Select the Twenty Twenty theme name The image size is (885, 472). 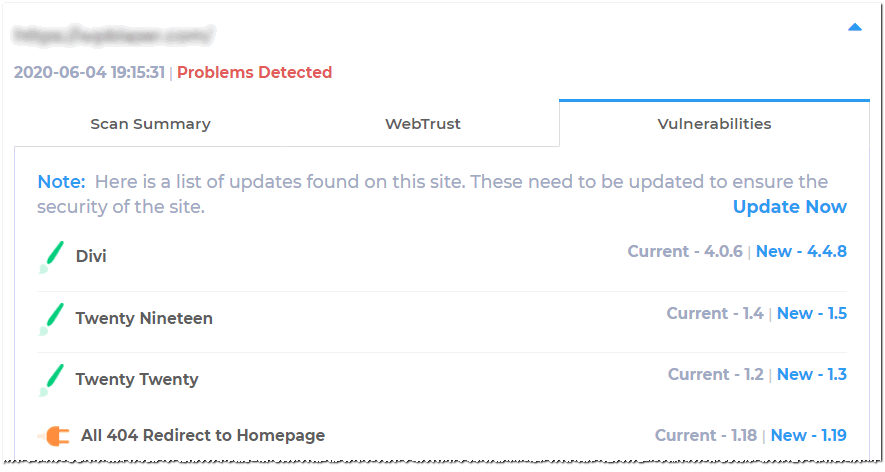[137, 379]
